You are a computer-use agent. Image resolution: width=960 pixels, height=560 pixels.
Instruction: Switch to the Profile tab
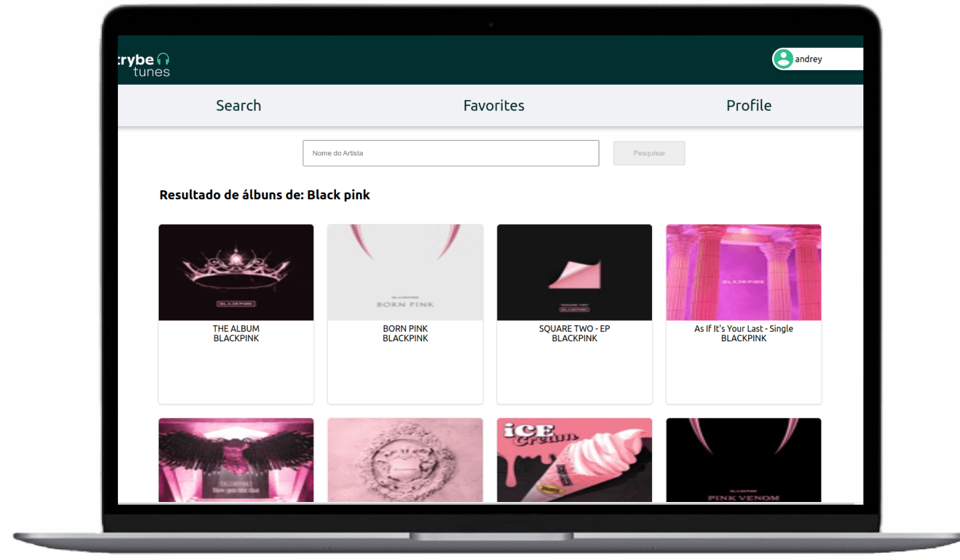[749, 105]
